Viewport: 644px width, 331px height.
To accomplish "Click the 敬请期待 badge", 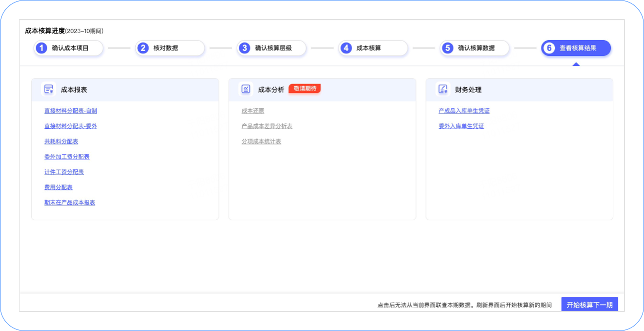I will pos(305,89).
